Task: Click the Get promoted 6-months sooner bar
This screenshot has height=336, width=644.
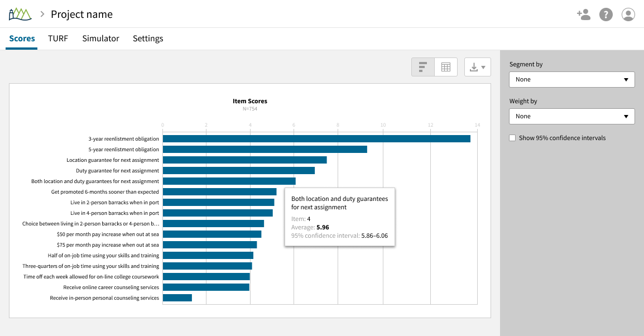Action: pos(220,192)
